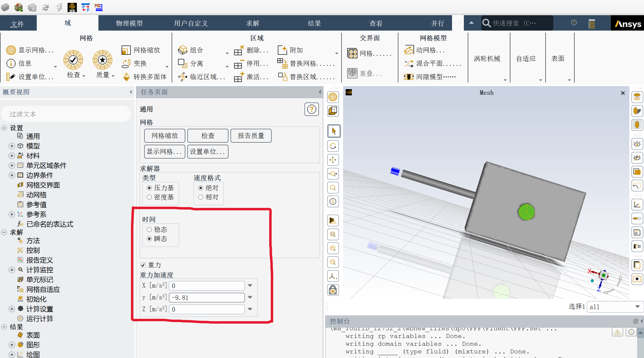Image resolution: width=644 pixels, height=358 pixels.
Task: Open the 质量 mesh quality icon
Action: [103, 60]
